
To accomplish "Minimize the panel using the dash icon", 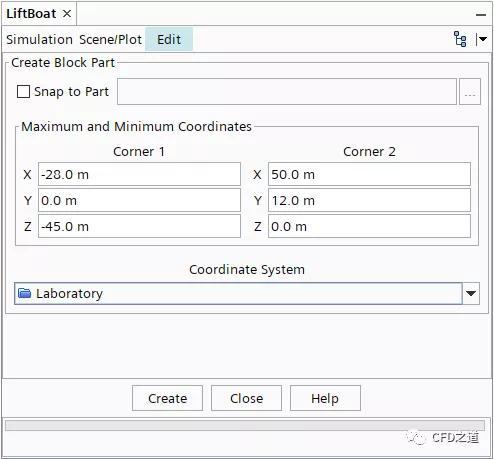I will [480, 15].
